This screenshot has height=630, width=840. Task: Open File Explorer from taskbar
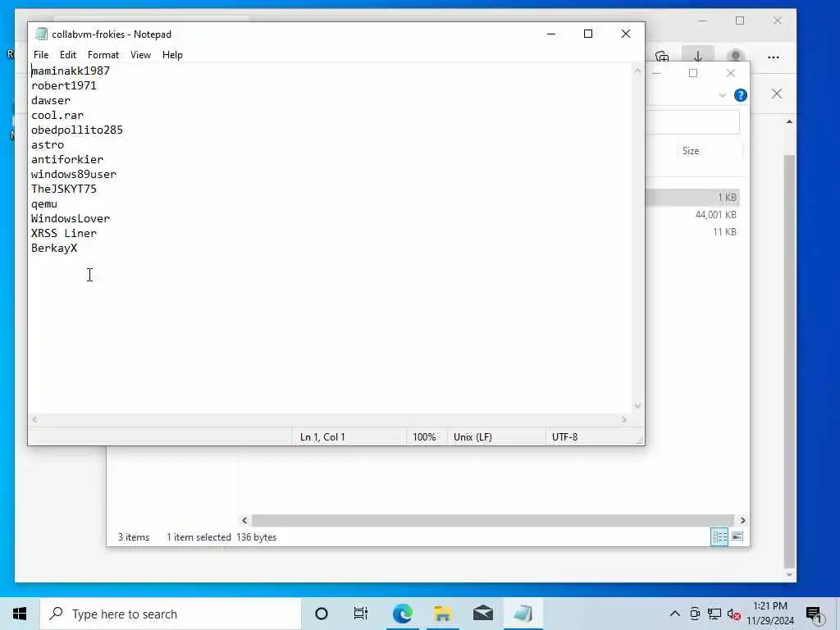442,614
